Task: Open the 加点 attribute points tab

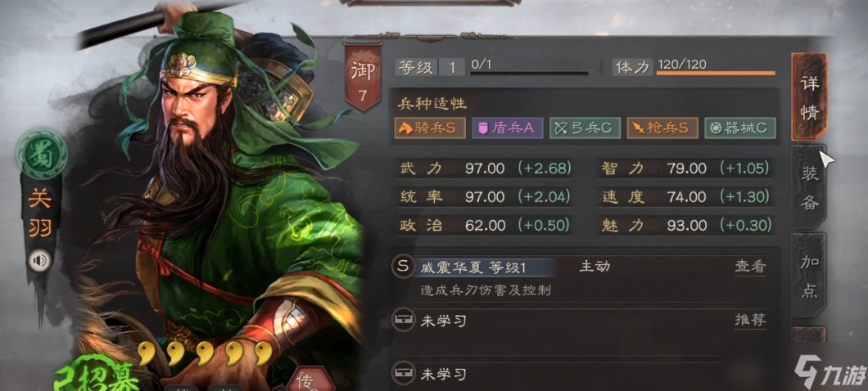Action: click(809, 276)
